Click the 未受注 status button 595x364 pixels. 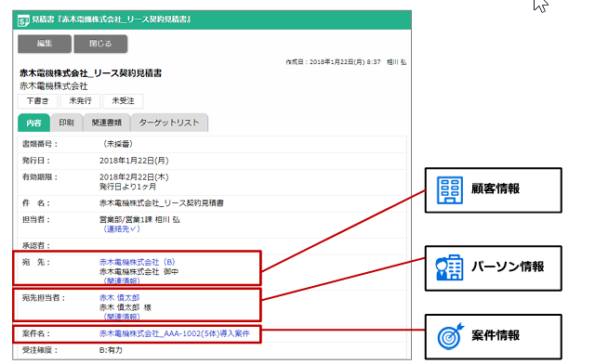tap(123, 101)
